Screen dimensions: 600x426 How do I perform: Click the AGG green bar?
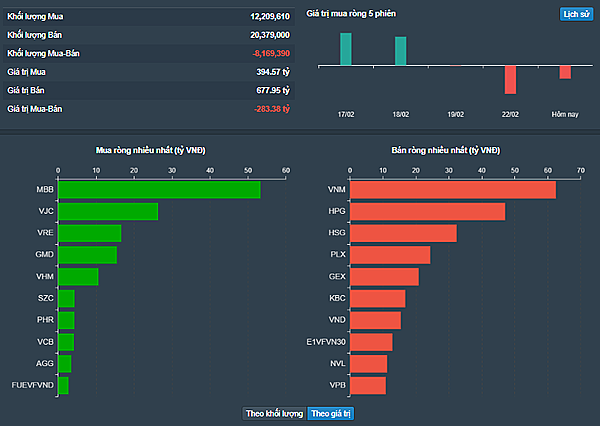[x=65, y=364]
